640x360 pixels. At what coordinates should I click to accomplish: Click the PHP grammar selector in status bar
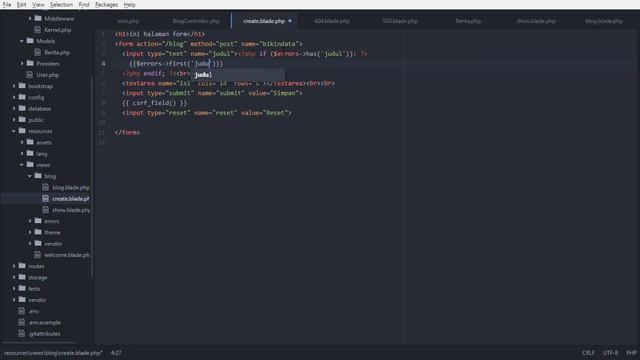(631, 353)
